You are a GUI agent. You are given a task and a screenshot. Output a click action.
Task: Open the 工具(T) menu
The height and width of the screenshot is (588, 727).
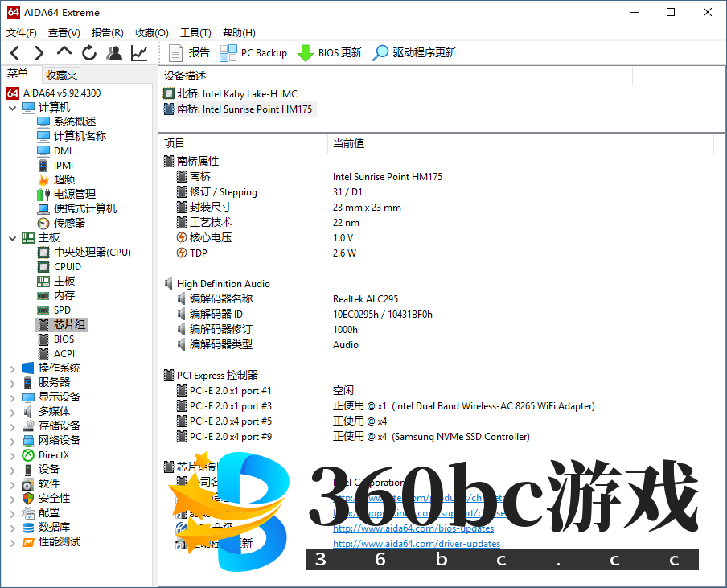[x=195, y=33]
